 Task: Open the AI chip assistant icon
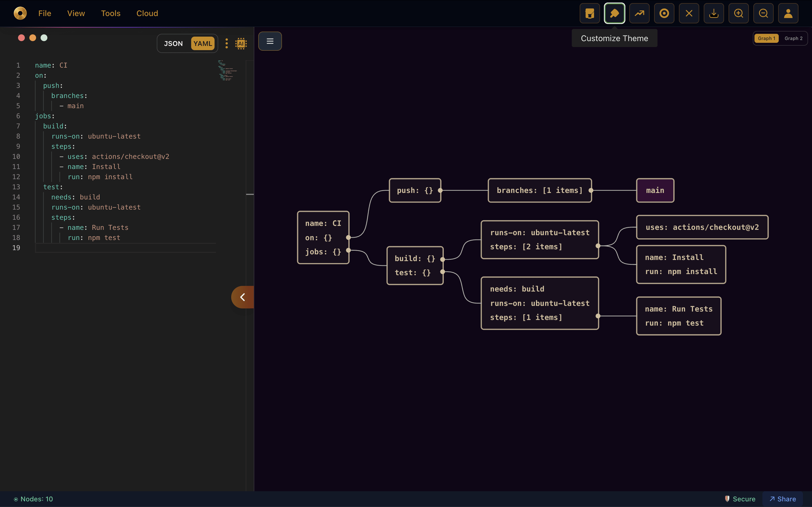coord(241,44)
